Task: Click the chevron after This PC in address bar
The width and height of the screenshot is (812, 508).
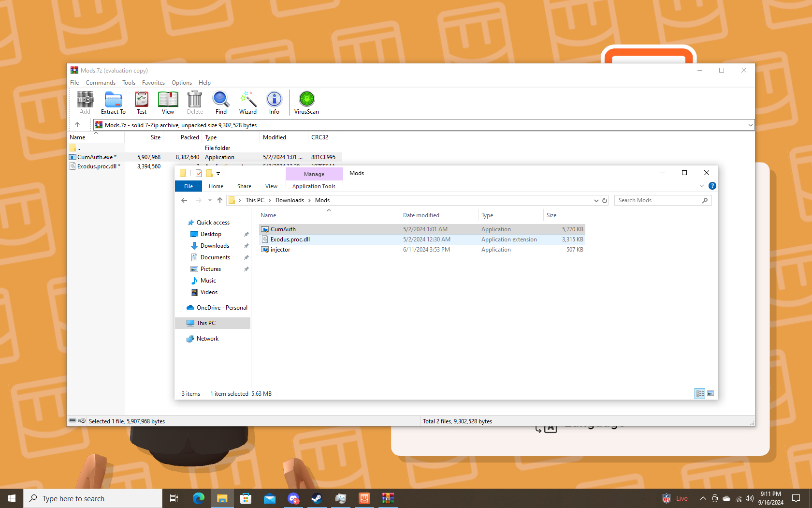Action: tap(270, 200)
